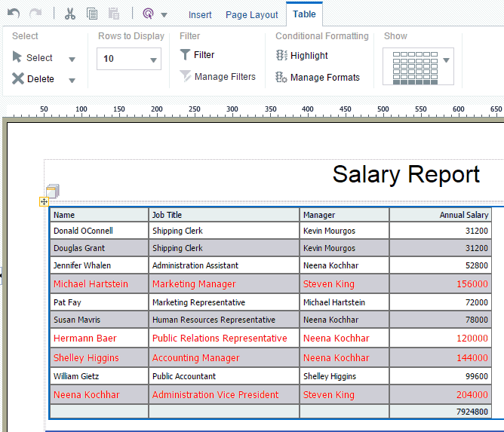This screenshot has width=504, height=432.
Task: Expand the Delete dropdown arrow
Action: point(72,80)
